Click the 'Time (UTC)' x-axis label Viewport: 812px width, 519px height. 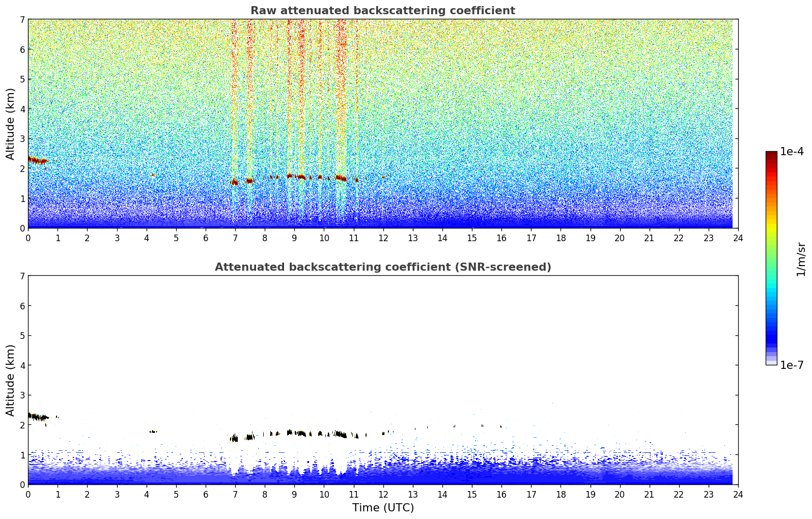(383, 508)
